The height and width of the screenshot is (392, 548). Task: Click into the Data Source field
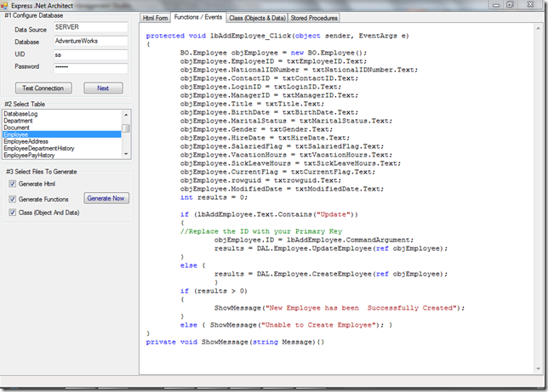[89, 27]
